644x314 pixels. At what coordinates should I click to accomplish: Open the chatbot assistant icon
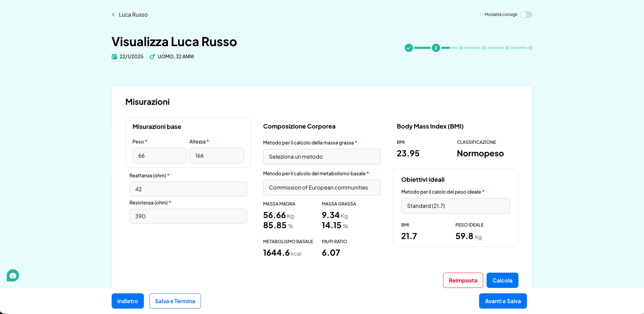13,275
